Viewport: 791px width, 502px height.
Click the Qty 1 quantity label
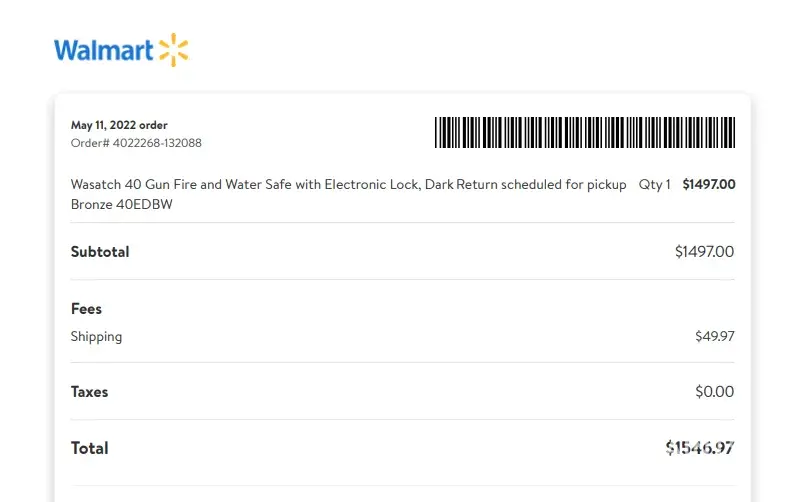pyautogui.click(x=655, y=185)
